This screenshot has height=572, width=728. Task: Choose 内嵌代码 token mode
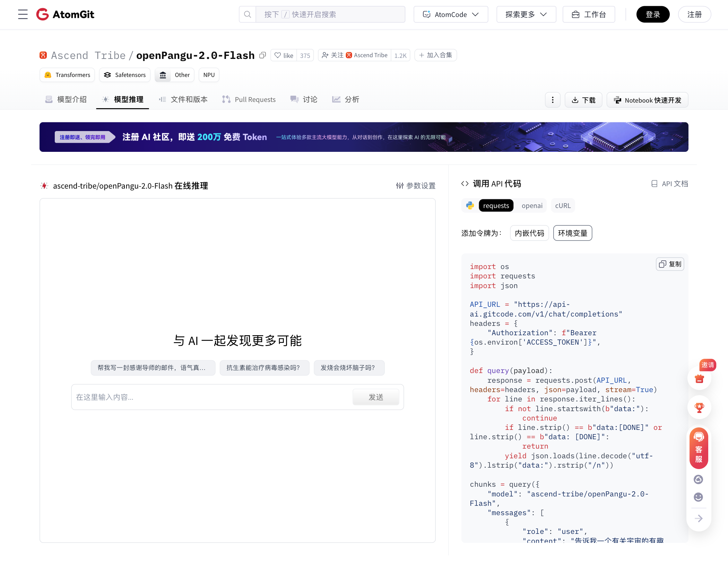529,233
